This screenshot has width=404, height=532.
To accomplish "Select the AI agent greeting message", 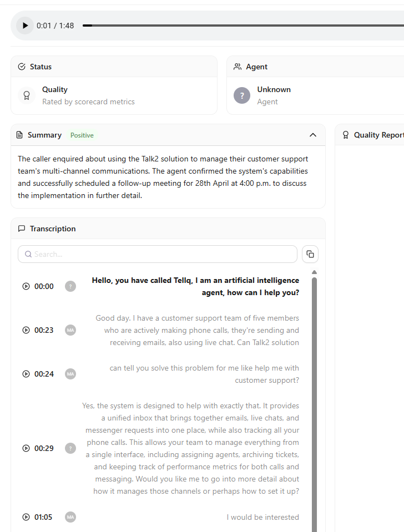I will click(x=195, y=286).
